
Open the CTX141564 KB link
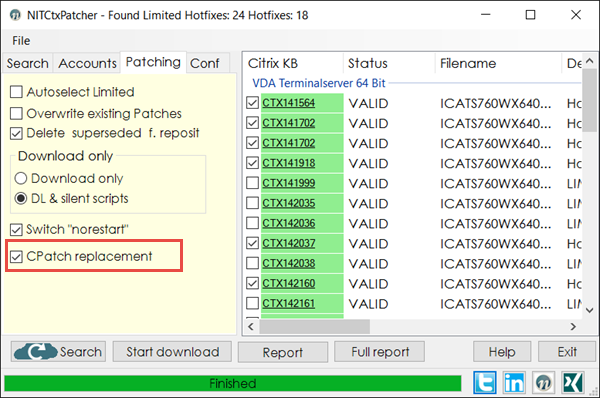289,103
